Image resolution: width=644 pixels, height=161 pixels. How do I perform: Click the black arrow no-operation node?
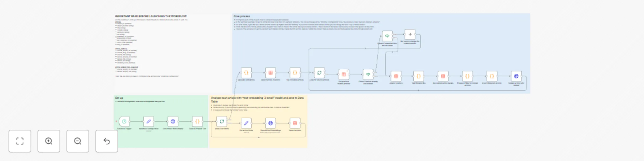coord(410,34)
